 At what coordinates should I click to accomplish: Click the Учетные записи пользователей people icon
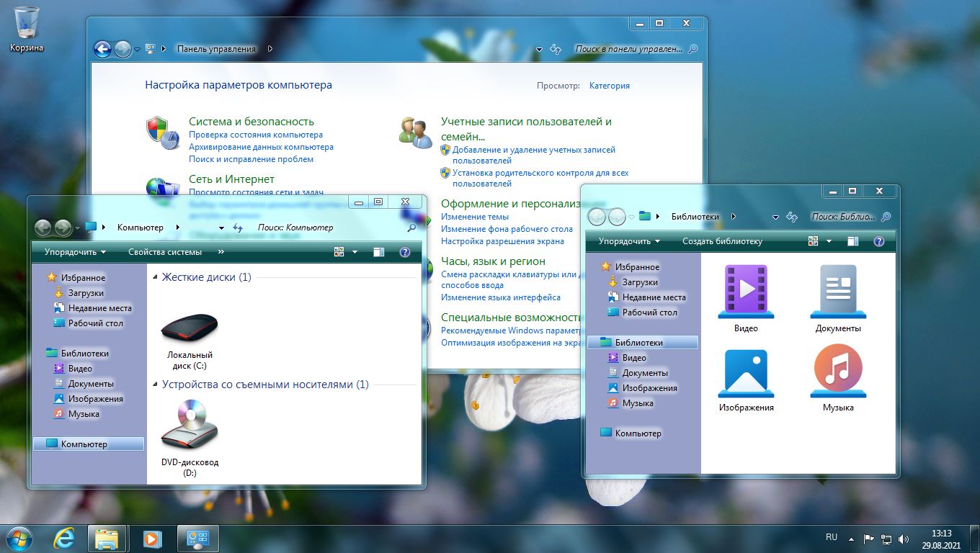(x=415, y=132)
